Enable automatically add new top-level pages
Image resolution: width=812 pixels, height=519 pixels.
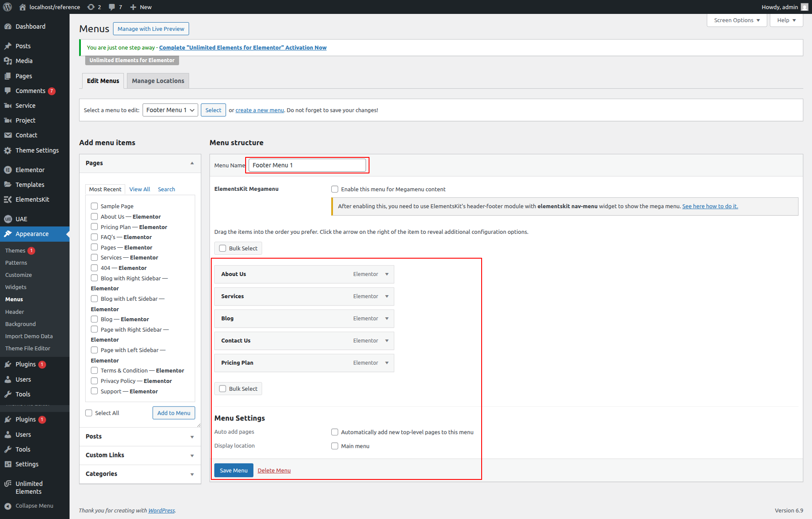click(335, 432)
